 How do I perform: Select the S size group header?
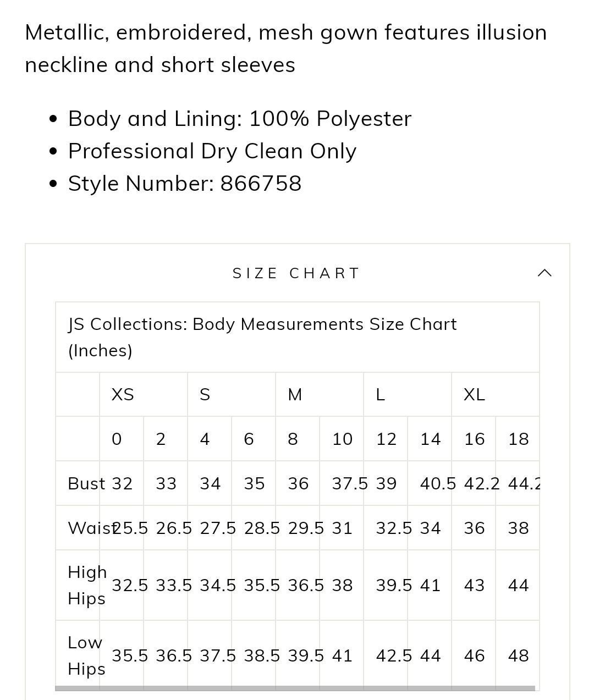pos(205,394)
